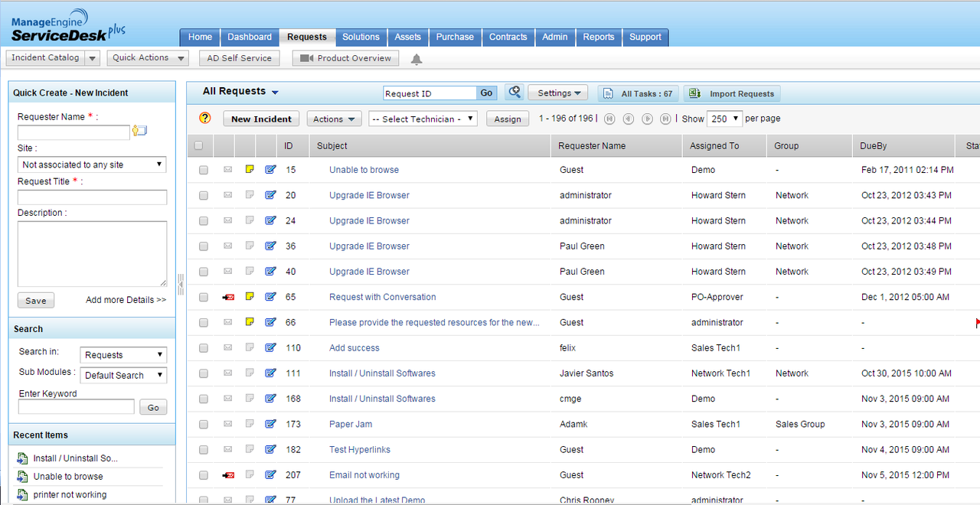The width and height of the screenshot is (980, 505).
Task: Click the notification bell icon
Action: point(416,59)
